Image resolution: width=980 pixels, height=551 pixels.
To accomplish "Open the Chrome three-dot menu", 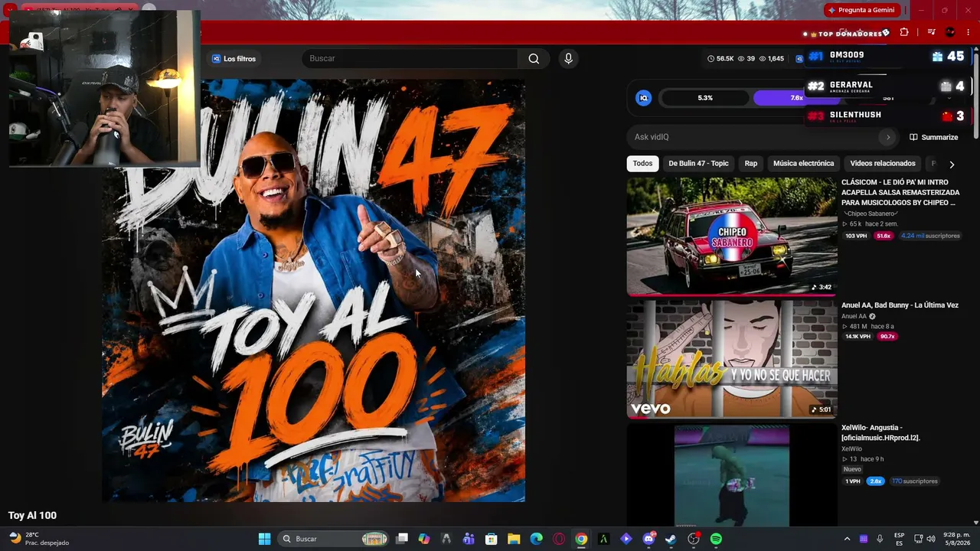I will point(968,32).
